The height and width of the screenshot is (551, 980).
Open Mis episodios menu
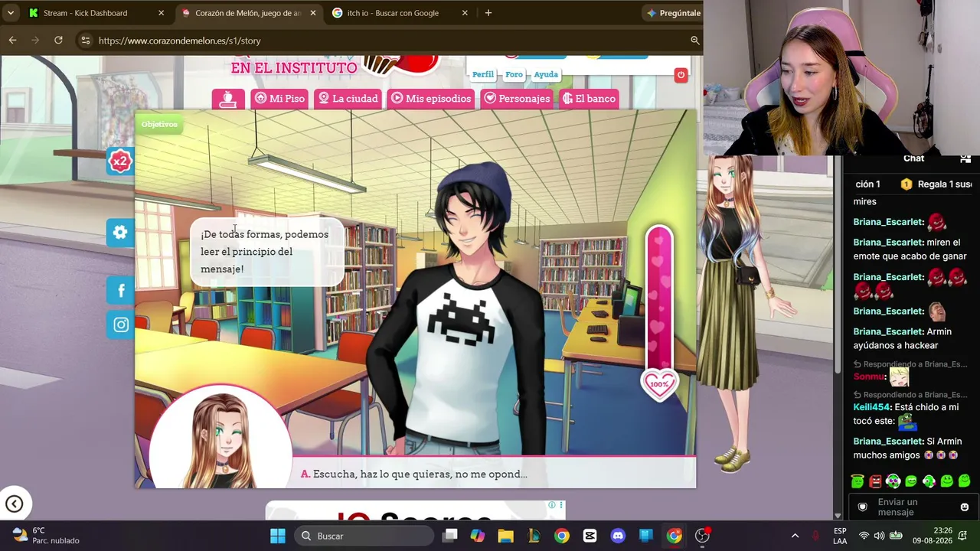click(x=431, y=99)
